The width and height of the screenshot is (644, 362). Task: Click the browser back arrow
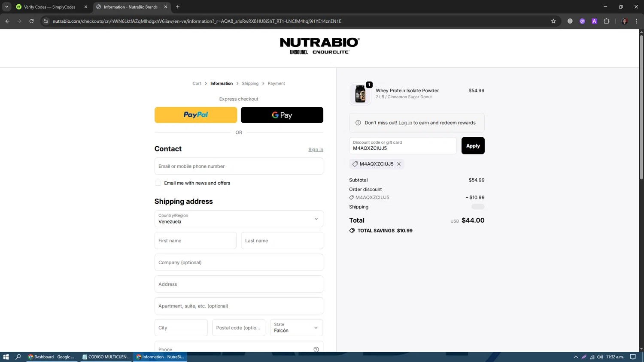point(7,21)
